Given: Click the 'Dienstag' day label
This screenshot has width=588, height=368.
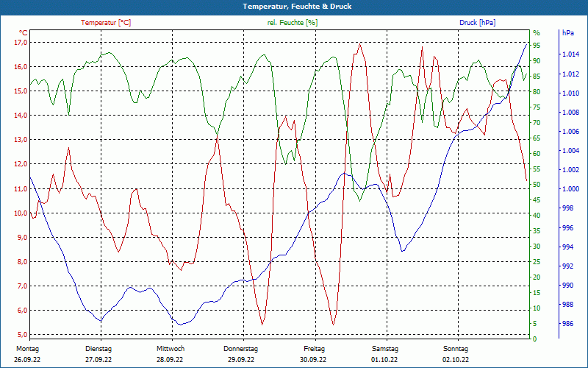Looking at the screenshot, I should click(x=98, y=349).
